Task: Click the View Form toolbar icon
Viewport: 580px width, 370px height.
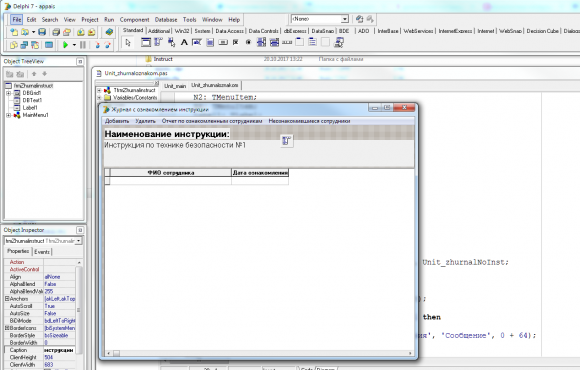Action: point(24,45)
